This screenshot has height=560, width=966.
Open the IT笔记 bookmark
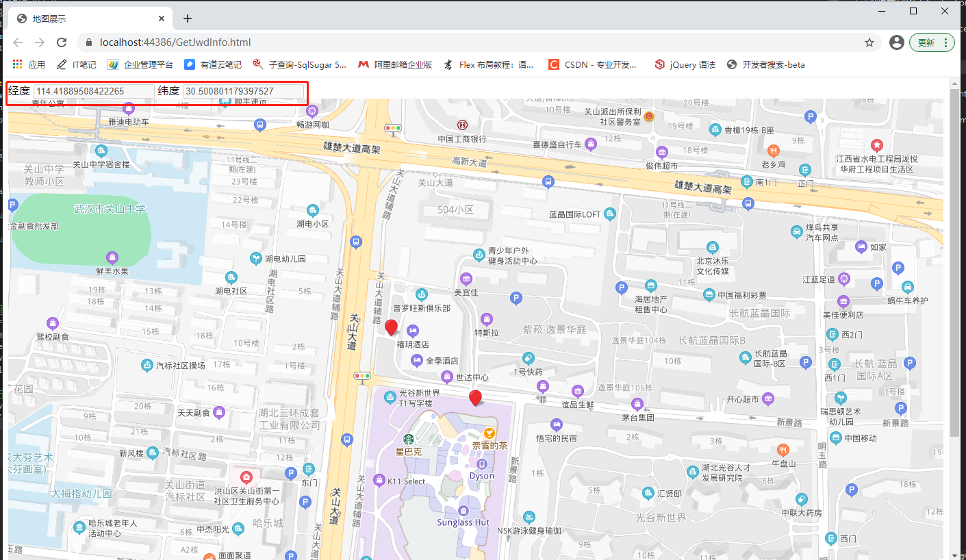(76, 64)
